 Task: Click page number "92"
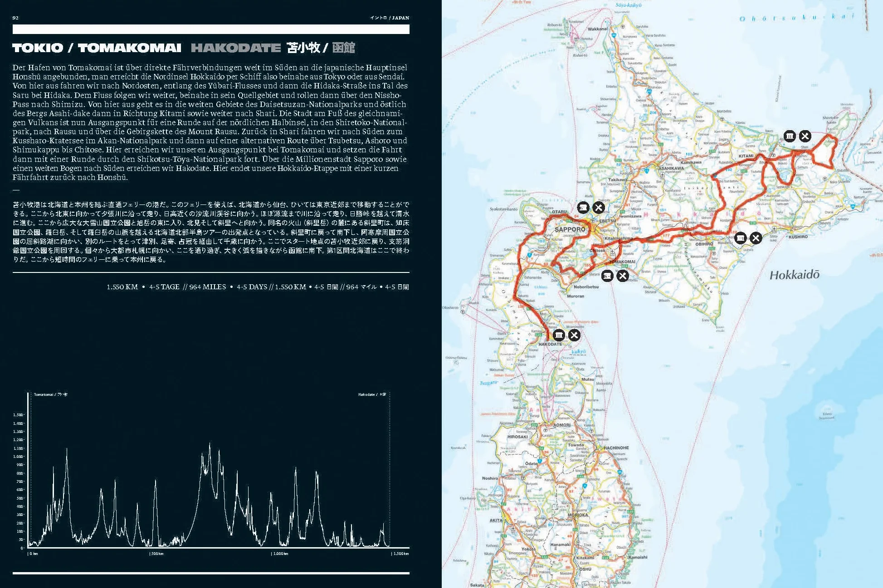point(15,18)
